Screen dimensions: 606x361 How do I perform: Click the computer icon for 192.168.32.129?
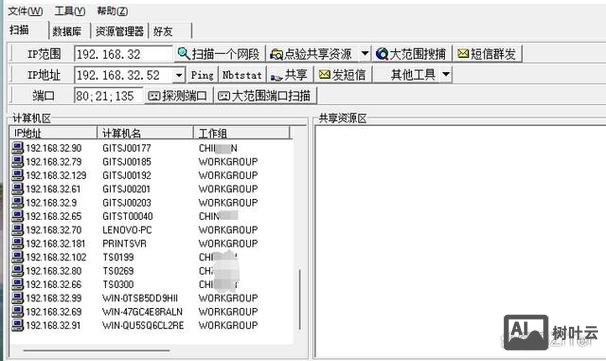[17, 175]
